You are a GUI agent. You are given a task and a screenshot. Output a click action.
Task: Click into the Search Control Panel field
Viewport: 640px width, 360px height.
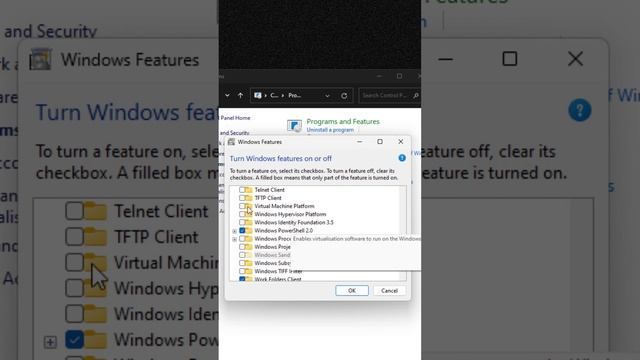(390, 96)
